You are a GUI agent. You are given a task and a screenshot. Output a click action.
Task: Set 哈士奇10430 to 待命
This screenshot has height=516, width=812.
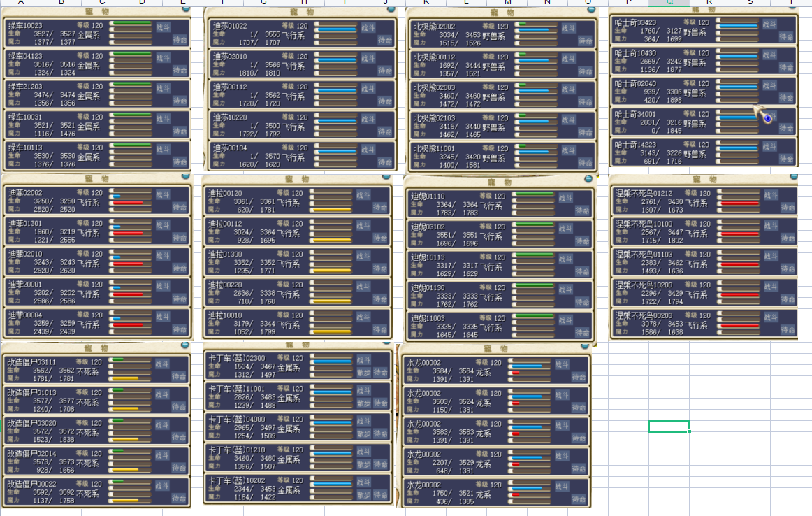coord(786,67)
